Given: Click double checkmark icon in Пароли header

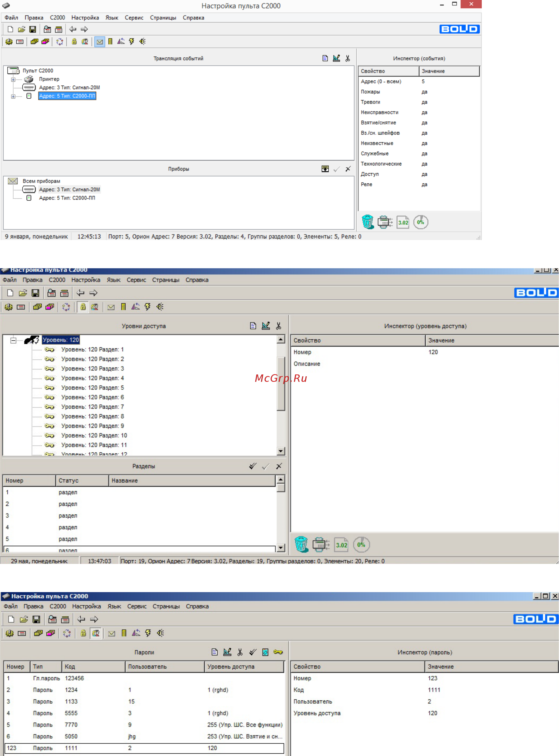Looking at the screenshot, I should 253,652.
